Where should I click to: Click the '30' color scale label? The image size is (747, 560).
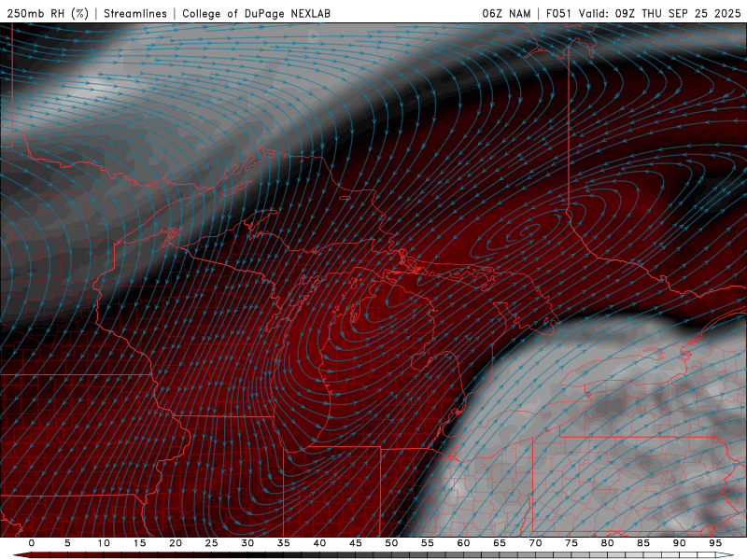[247, 543]
